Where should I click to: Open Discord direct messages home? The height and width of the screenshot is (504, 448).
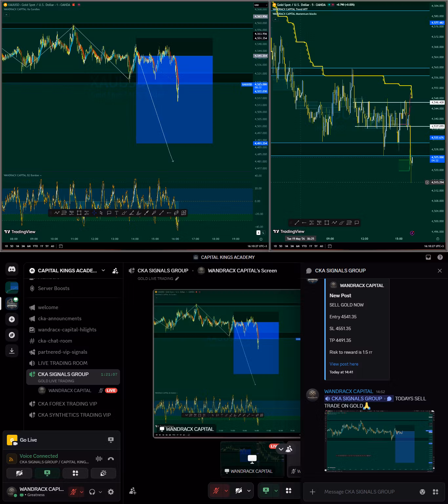pyautogui.click(x=12, y=269)
